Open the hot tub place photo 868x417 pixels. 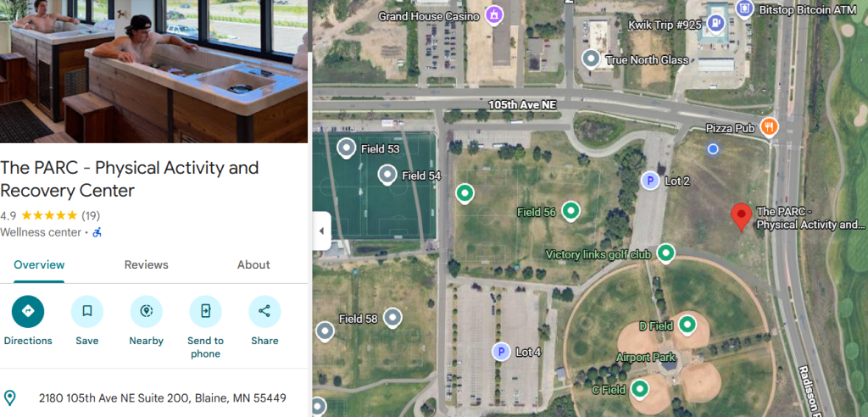tap(154, 71)
